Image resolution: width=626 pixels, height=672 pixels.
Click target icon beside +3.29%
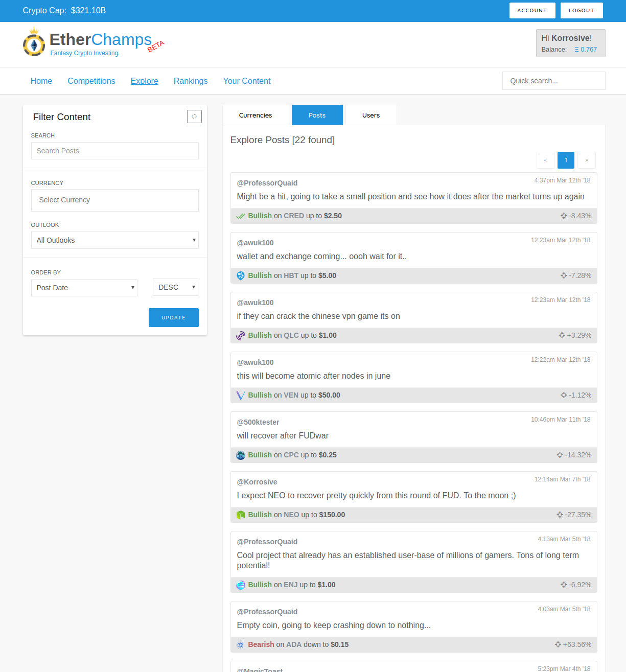click(x=562, y=336)
